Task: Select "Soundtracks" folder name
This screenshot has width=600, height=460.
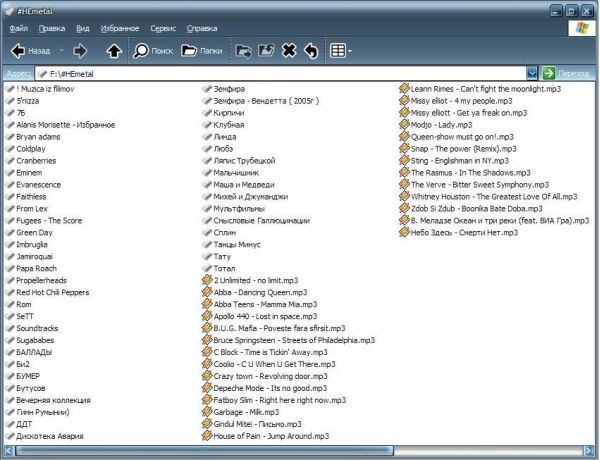Action: pyautogui.click(x=37, y=328)
